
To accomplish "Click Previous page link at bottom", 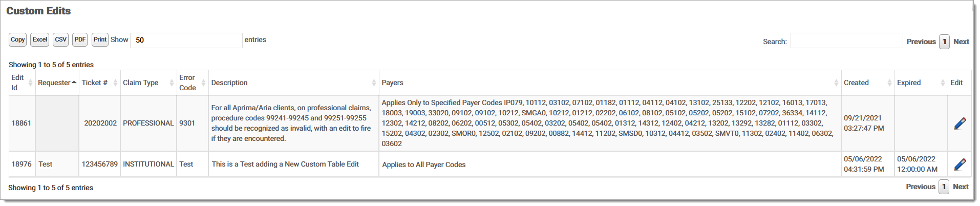I will [920, 187].
